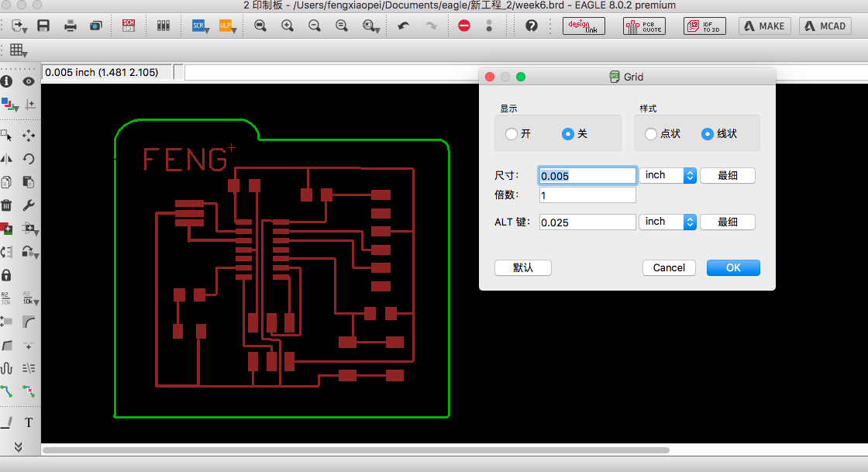Select the Delete trash tool
The height and width of the screenshot is (472, 868).
point(7,205)
